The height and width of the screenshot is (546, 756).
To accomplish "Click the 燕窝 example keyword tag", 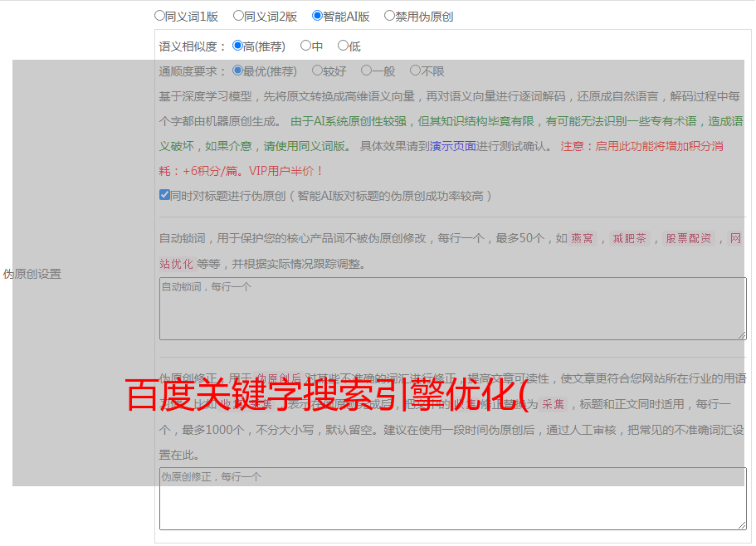I will coord(582,238).
